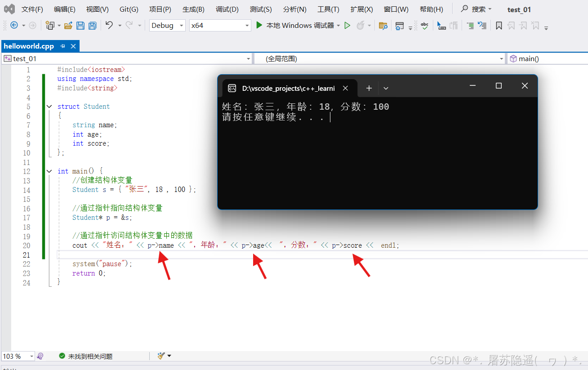Image resolution: width=588 pixels, height=370 pixels.
Task: Open the new project dropdown arrow
Action: [x=59, y=26]
